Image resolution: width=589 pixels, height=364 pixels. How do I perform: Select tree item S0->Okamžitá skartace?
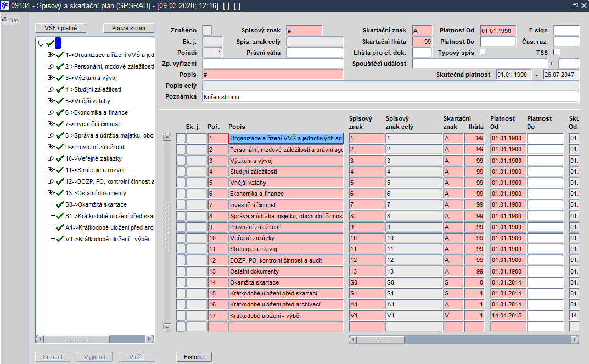point(96,204)
